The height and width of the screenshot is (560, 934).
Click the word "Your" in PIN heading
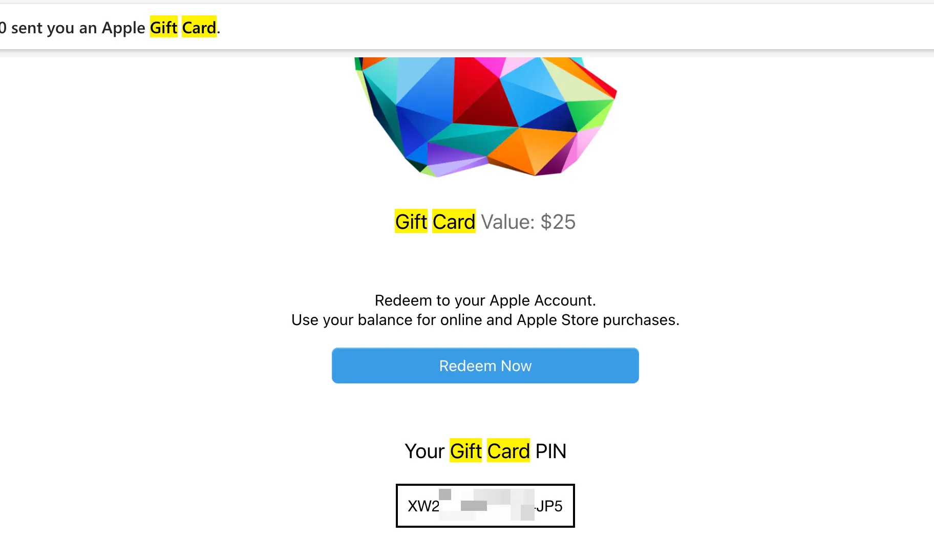click(x=424, y=451)
